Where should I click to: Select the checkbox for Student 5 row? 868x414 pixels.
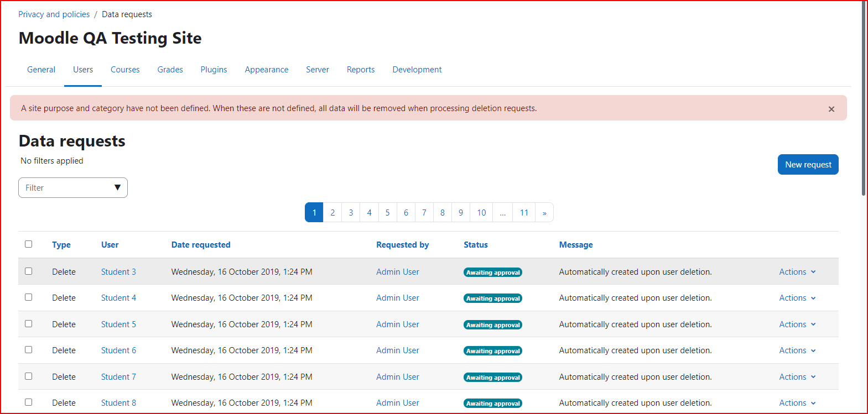click(28, 323)
